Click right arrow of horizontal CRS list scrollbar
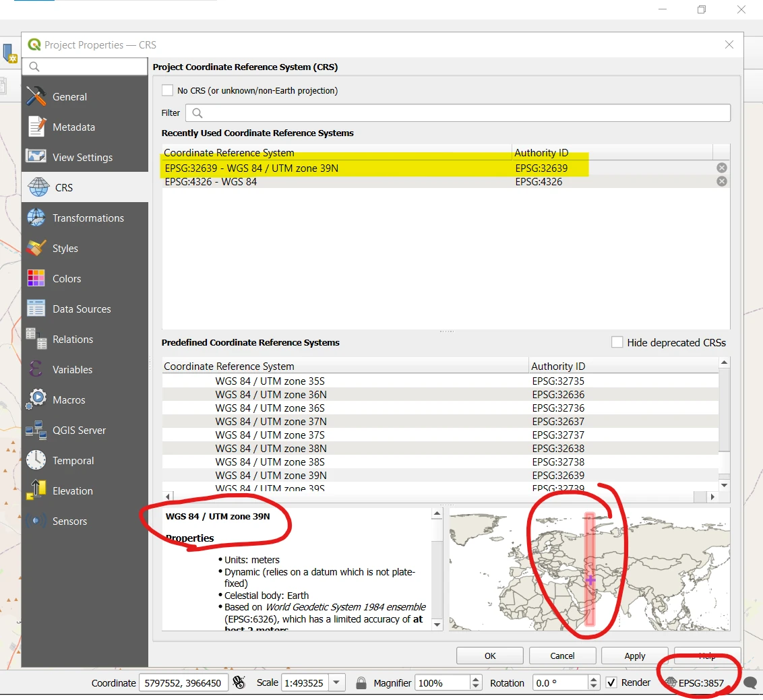 713,496
